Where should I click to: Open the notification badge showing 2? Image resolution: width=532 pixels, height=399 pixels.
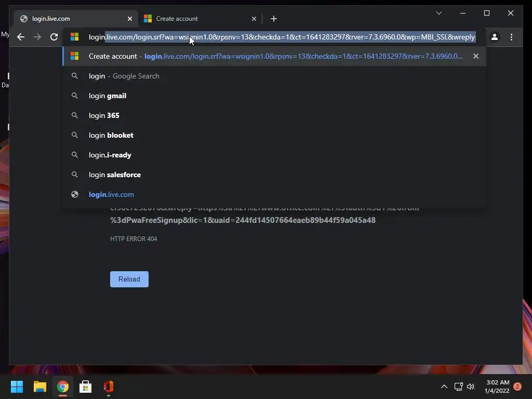pyautogui.click(x=517, y=387)
